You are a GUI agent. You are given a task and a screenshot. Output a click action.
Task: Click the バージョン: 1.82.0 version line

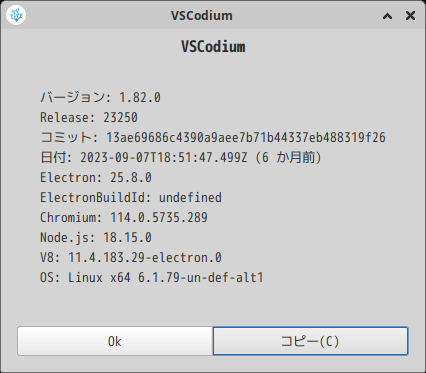pyautogui.click(x=100, y=97)
